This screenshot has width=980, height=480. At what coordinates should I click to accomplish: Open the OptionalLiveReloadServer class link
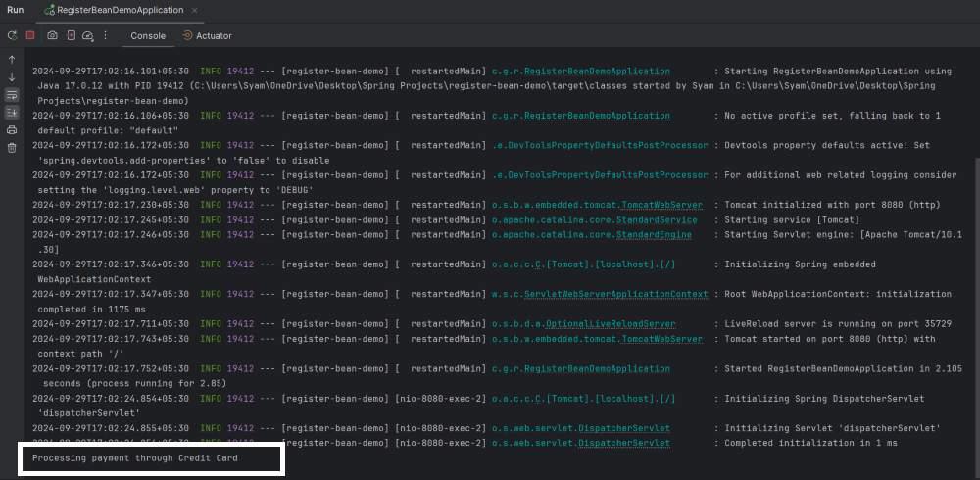[x=611, y=324]
